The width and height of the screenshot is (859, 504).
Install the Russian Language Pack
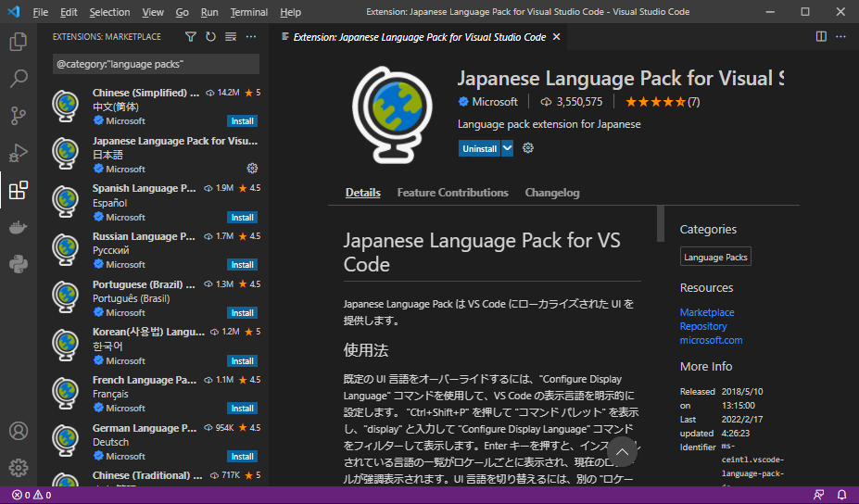pyautogui.click(x=242, y=265)
